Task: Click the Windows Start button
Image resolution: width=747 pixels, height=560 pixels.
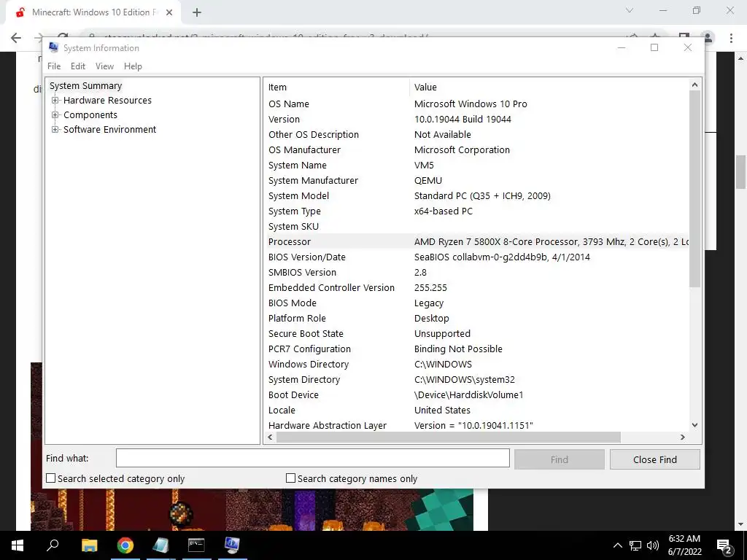Action: 18,545
